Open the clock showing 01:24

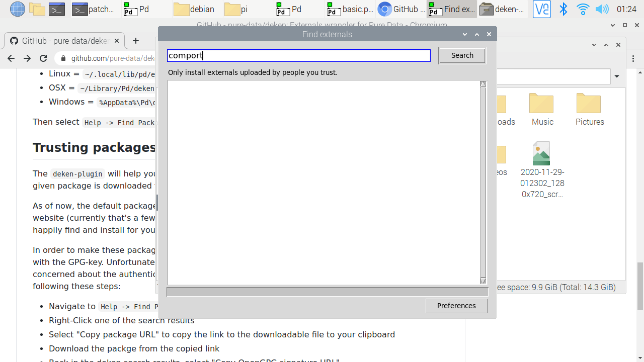coord(626,9)
